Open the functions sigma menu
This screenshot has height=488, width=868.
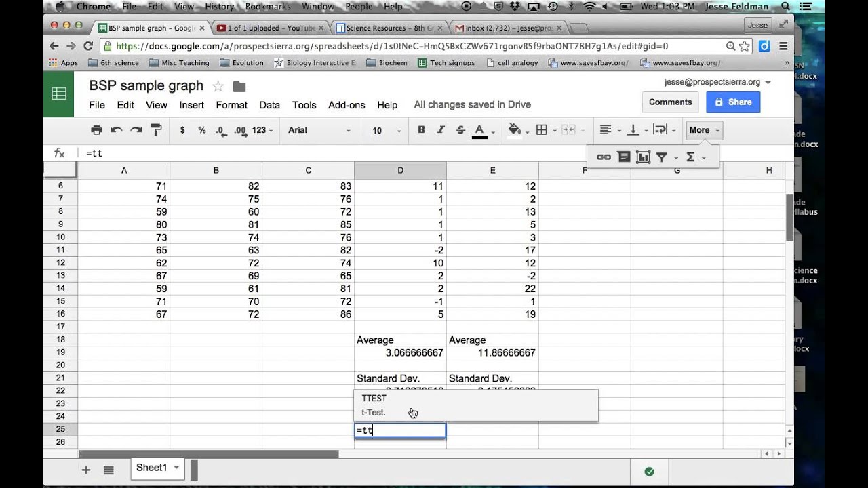[690, 157]
